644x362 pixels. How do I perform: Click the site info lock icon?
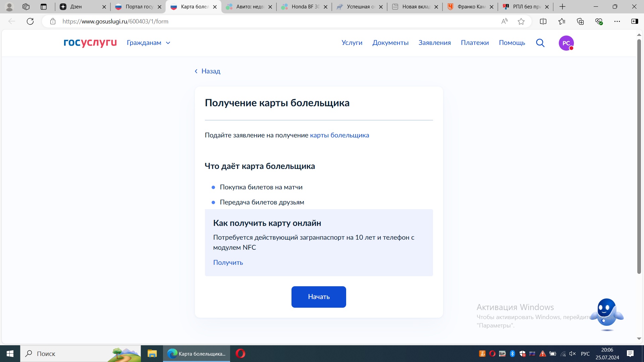click(53, 21)
